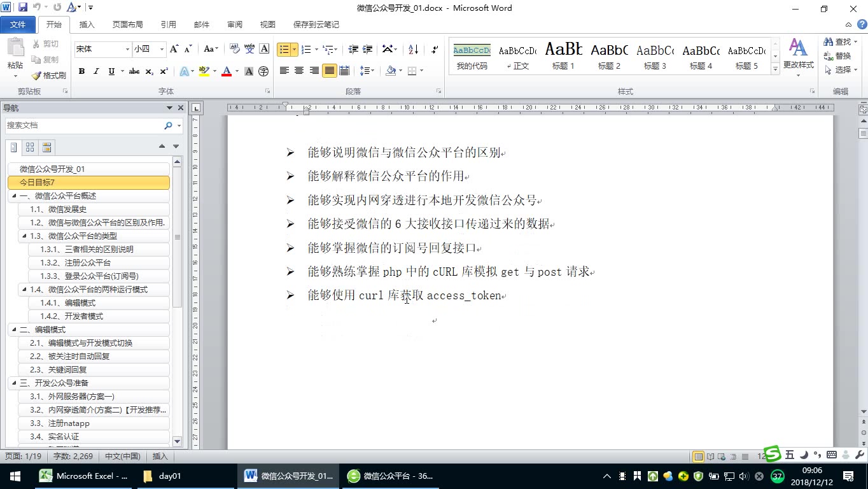Click the sort A-Z icon

pyautogui.click(x=413, y=49)
